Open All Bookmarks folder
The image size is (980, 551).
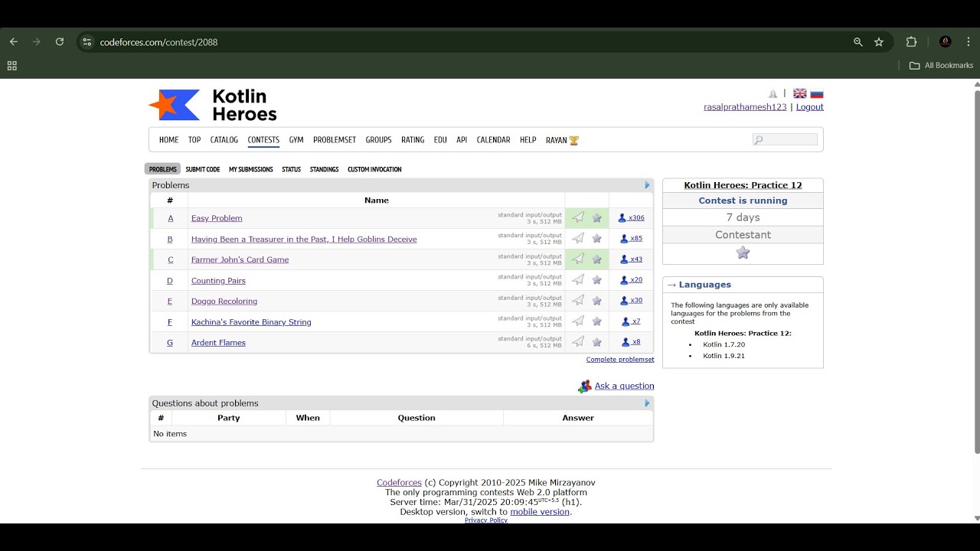point(941,66)
